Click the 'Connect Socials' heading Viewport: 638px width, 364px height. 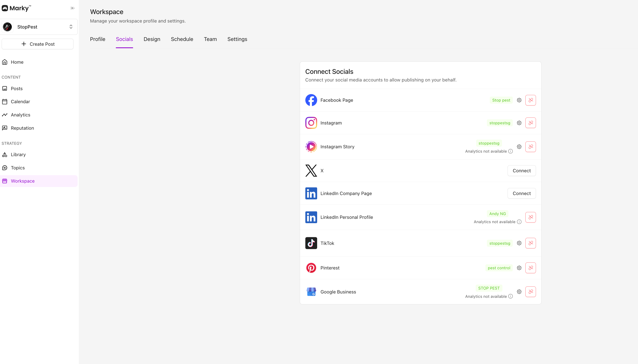329,72
